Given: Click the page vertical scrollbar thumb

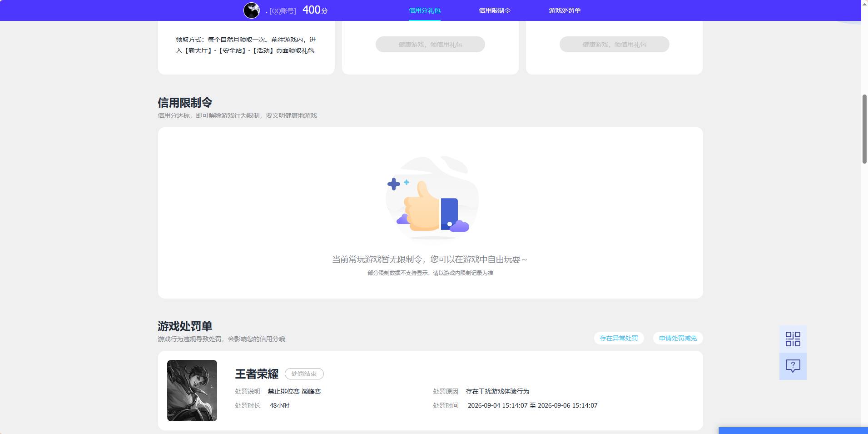Looking at the screenshot, I should [864, 129].
